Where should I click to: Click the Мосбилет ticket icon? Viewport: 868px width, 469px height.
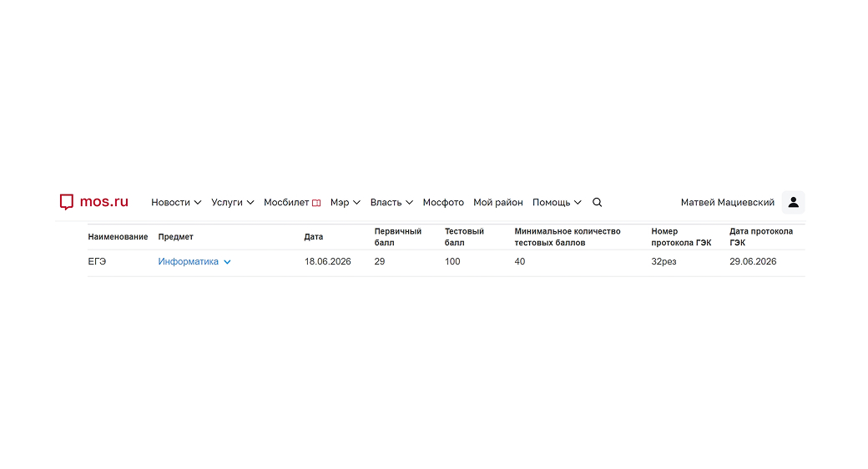(316, 204)
